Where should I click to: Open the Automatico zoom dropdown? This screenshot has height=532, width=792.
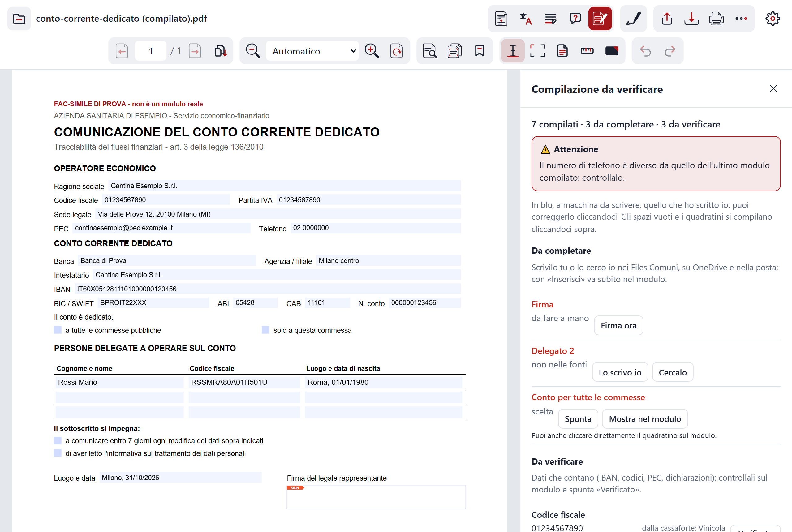(x=312, y=51)
